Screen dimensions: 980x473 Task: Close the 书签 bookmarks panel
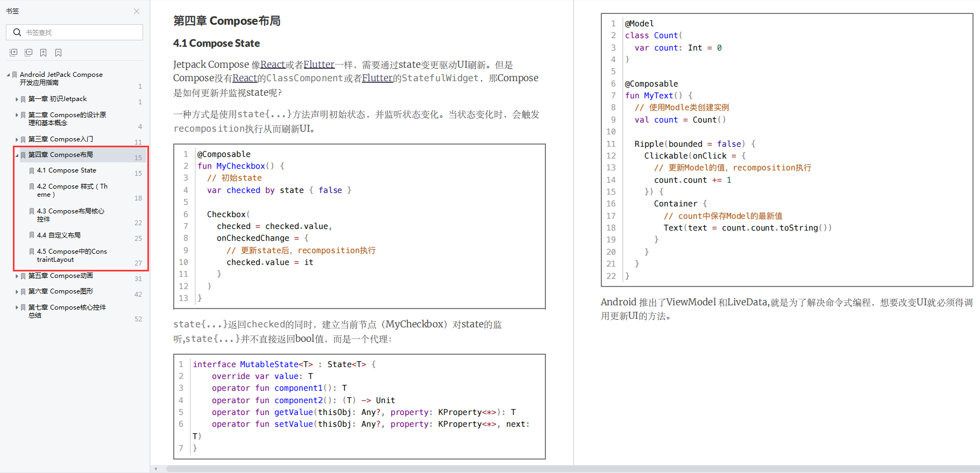[x=137, y=11]
